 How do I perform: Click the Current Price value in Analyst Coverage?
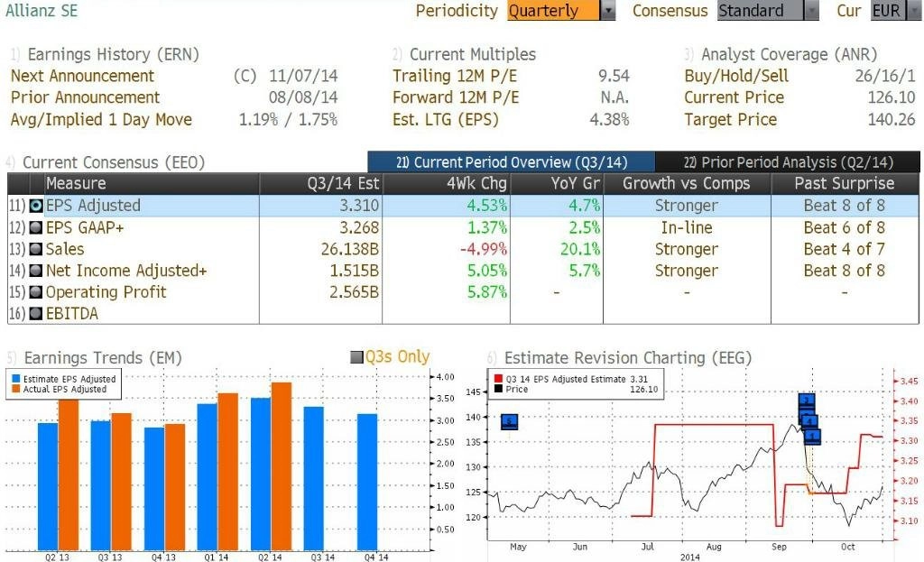click(891, 97)
